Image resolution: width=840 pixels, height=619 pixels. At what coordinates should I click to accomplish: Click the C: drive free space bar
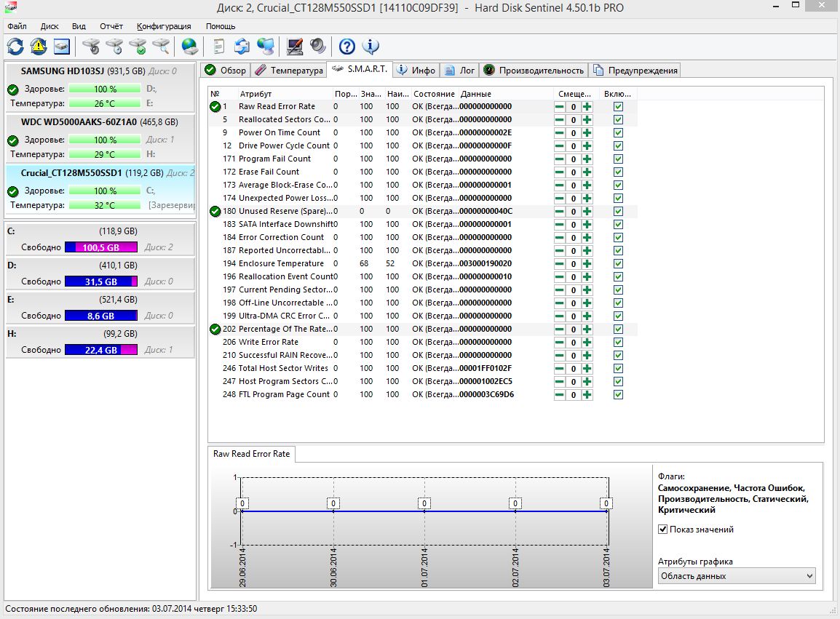[x=101, y=247]
